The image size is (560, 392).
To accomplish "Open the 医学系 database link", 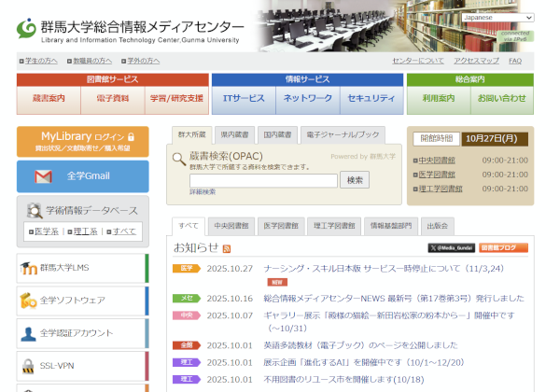I will tap(47, 231).
